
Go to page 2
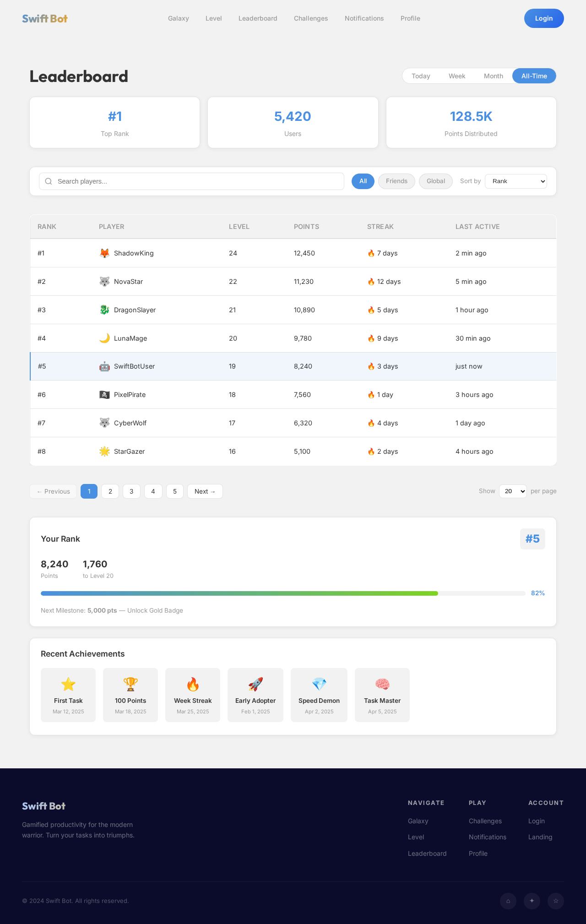[110, 491]
